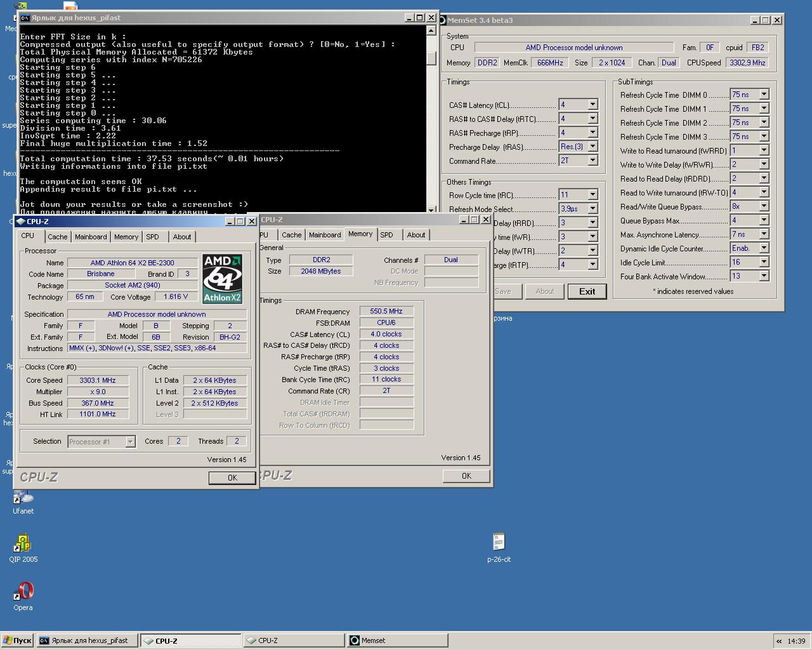Open Row Cycle time (tRC) dropdown
The height and width of the screenshot is (650, 812).
tap(593, 195)
